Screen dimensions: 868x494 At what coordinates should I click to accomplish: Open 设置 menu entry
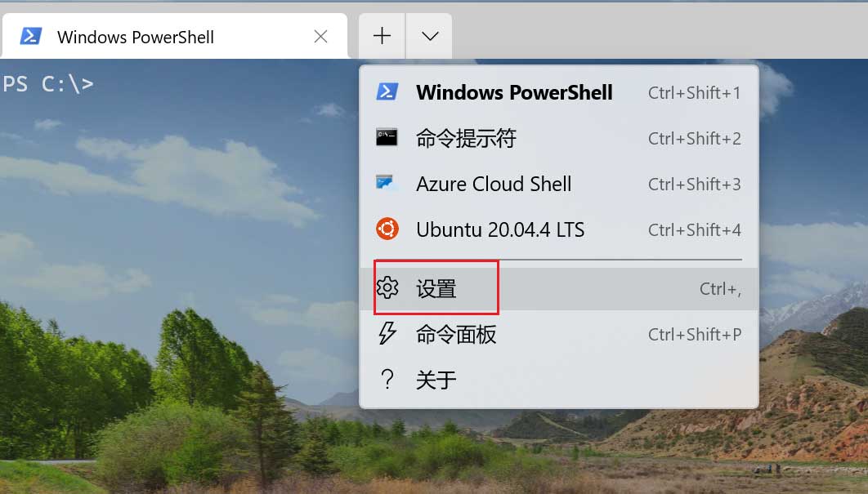pyautogui.click(x=558, y=289)
